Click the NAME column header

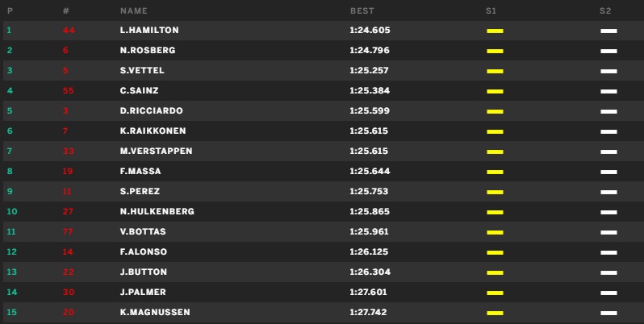pyautogui.click(x=133, y=11)
